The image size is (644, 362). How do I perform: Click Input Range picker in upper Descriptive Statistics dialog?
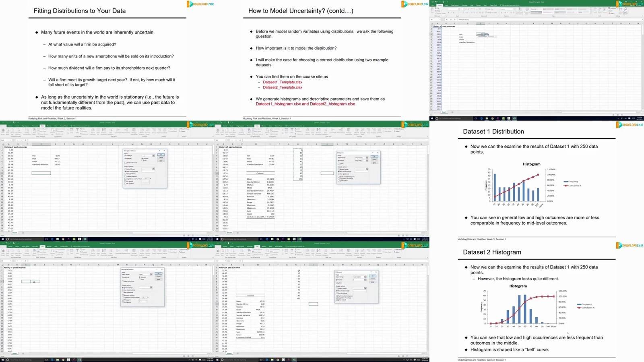(x=153, y=155)
